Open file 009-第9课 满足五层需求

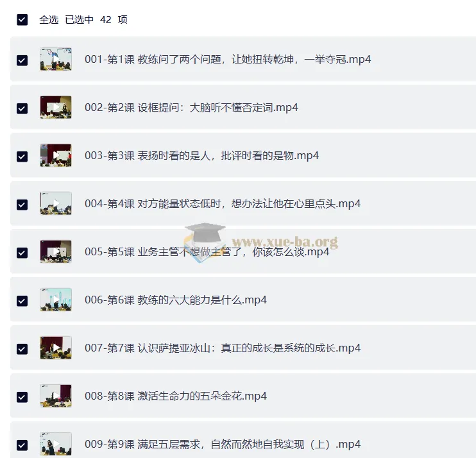[223, 444]
